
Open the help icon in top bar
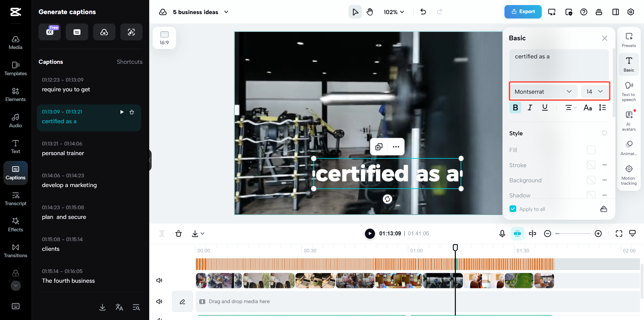[x=584, y=12]
